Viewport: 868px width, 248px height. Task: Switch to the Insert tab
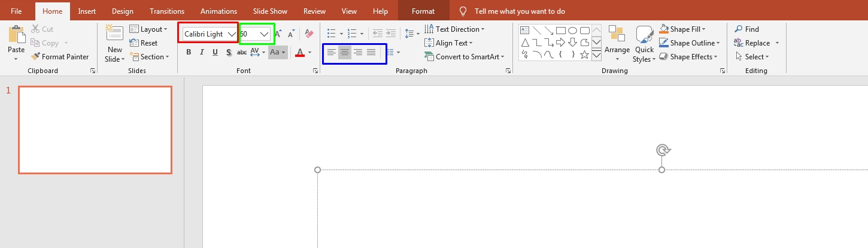coord(87,11)
